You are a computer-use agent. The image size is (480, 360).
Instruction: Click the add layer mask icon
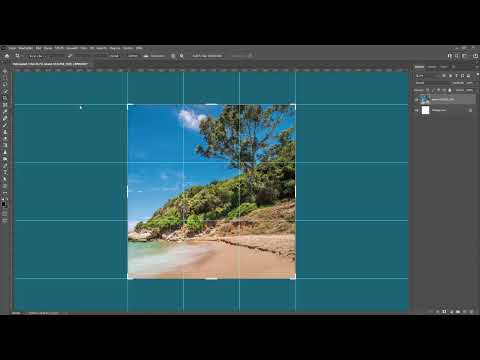(x=444, y=311)
